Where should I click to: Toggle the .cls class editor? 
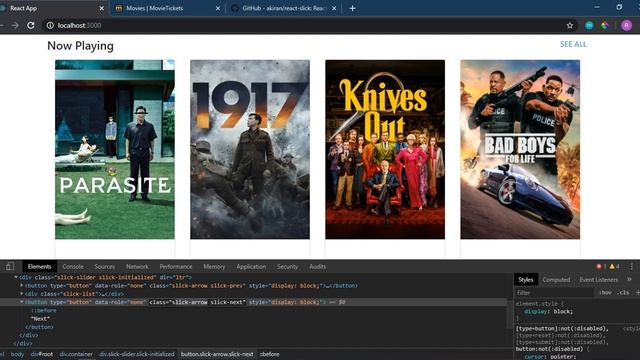[623, 293]
